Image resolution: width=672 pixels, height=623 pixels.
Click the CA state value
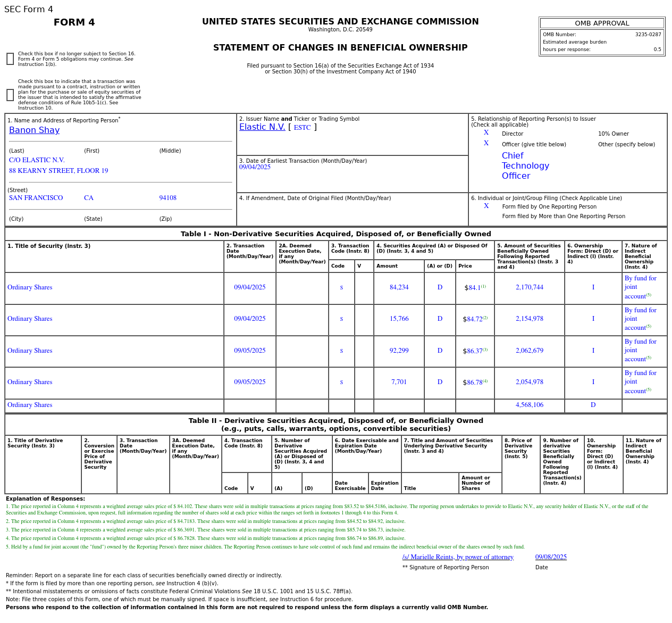point(89,198)
